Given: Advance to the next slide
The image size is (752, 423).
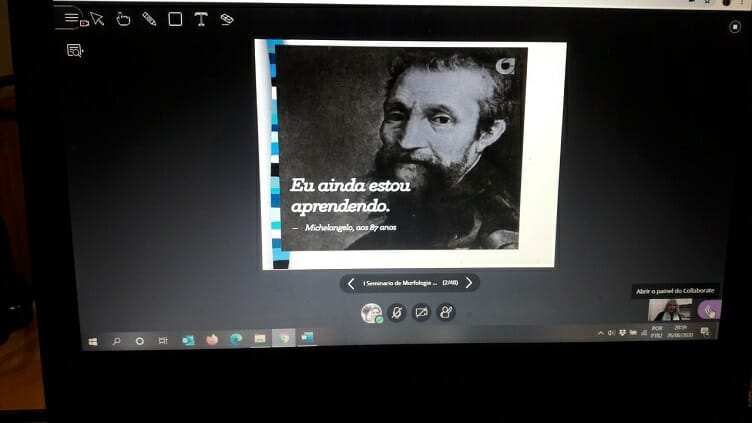Looking at the screenshot, I should click(469, 283).
